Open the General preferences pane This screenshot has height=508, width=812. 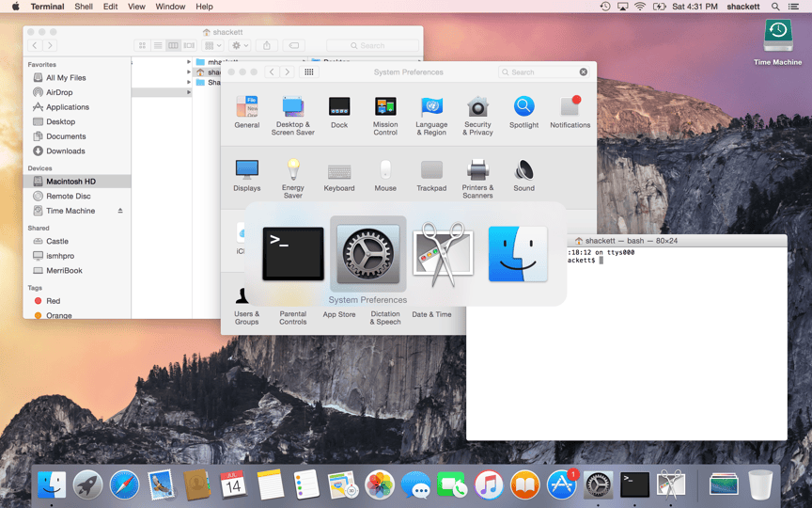click(246, 113)
